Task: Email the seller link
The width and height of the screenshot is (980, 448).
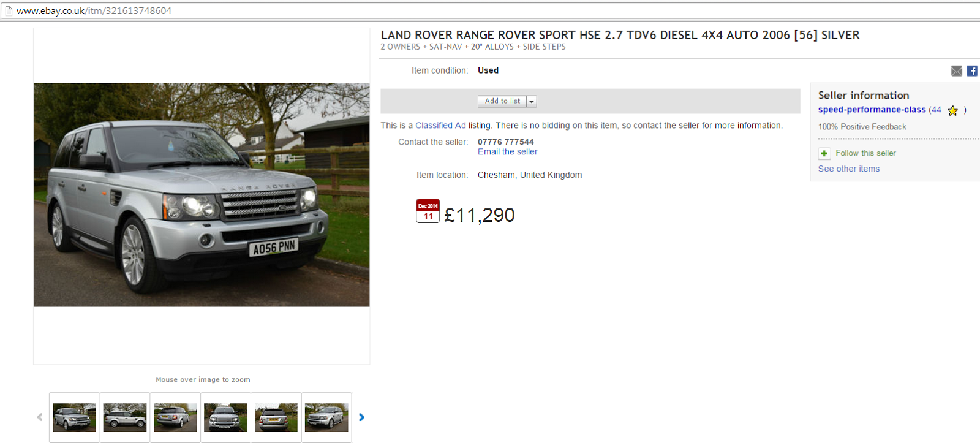Action: pyautogui.click(x=508, y=152)
